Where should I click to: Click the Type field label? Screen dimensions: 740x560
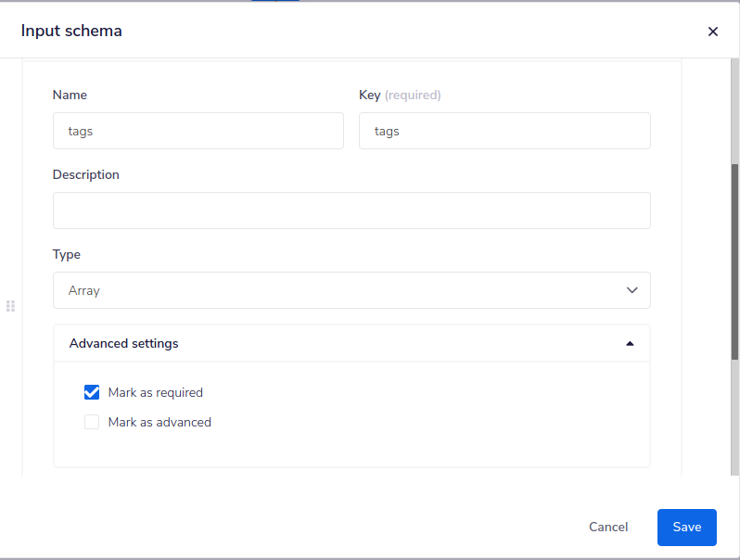pos(67,254)
